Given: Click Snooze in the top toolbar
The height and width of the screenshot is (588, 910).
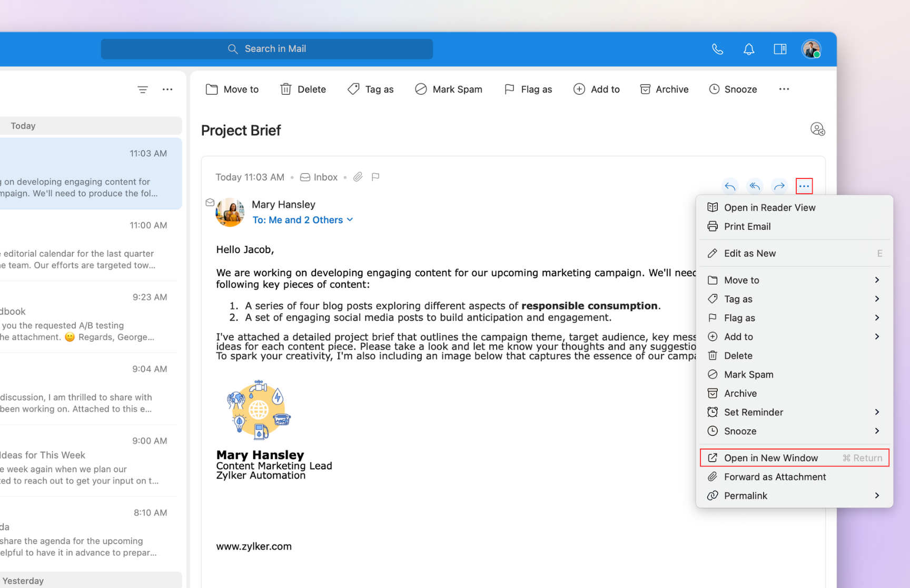Looking at the screenshot, I should point(733,89).
